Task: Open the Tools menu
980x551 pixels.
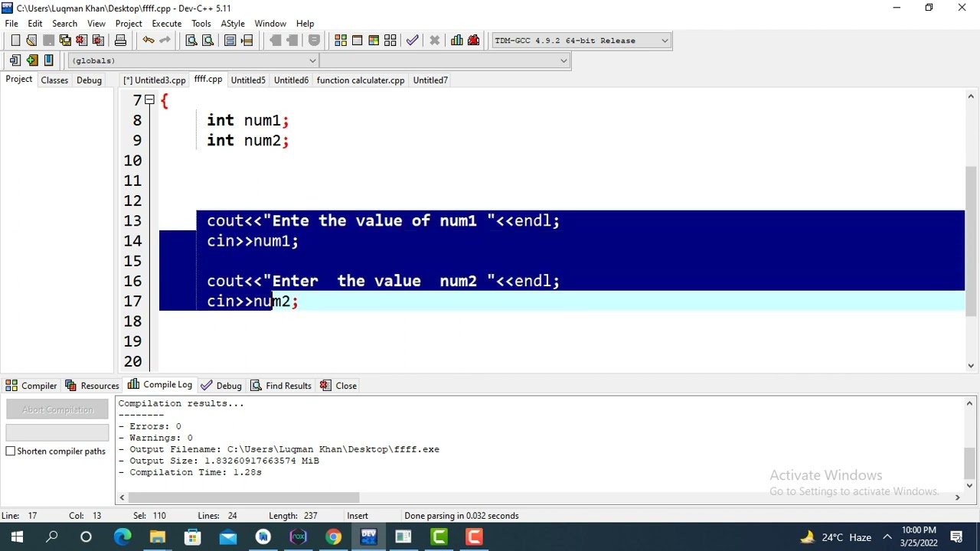Action: 201,24
